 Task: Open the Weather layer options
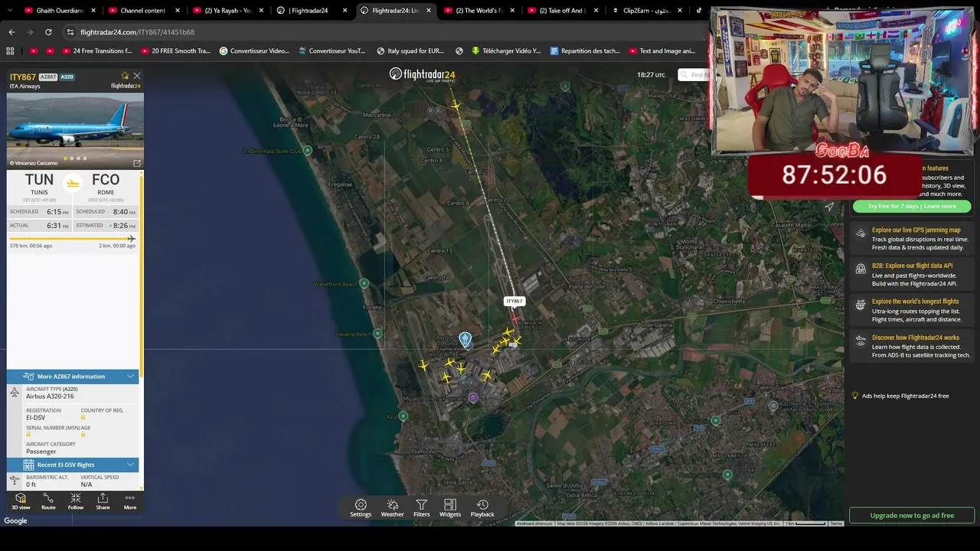392,508
